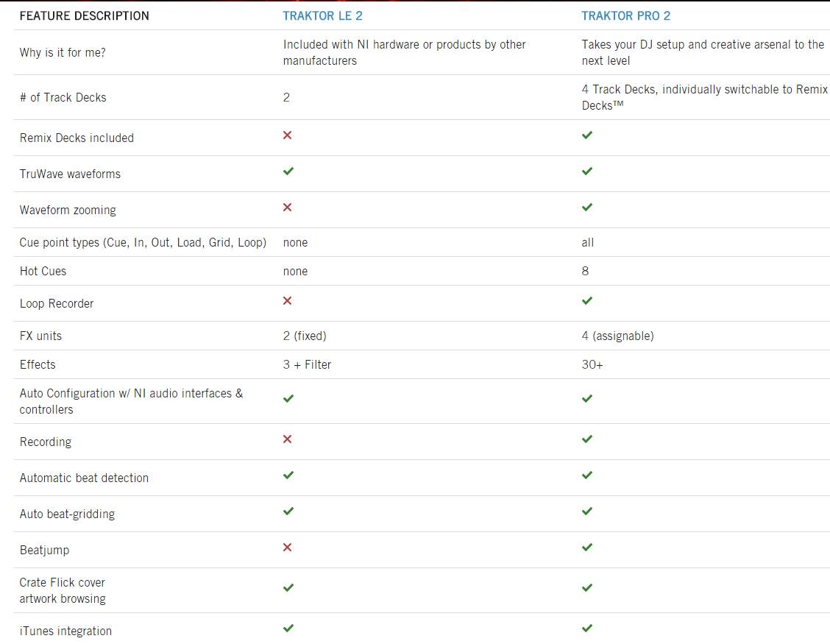Click the green check for Remix Decks under PRO 2
This screenshot has width=830, height=644.
586,135
